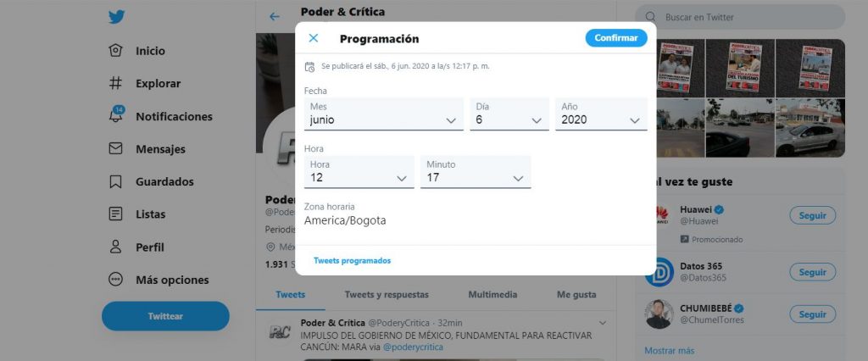The image size is (868, 361).
Task: Open Perfil person icon
Action: pyautogui.click(x=115, y=247)
